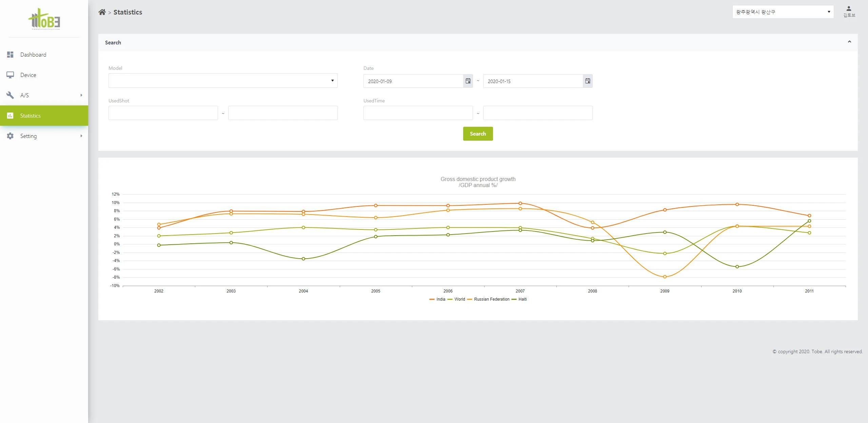
Task: Select the Statistics menu item
Action: (44, 116)
